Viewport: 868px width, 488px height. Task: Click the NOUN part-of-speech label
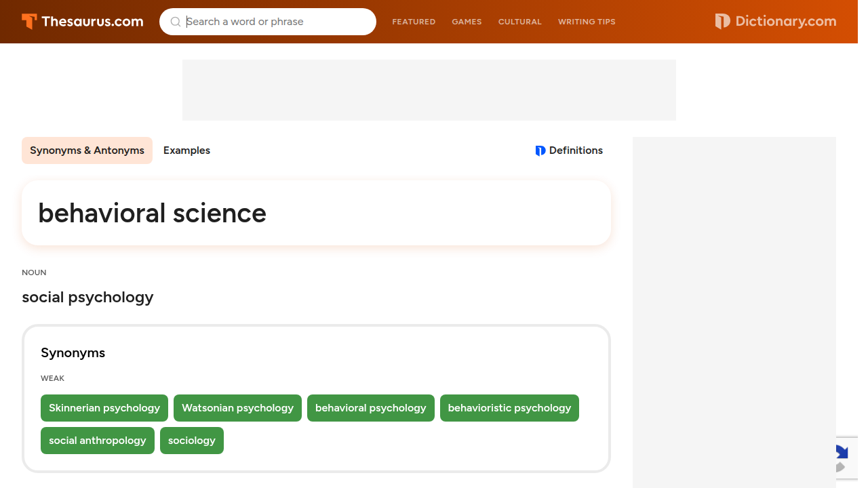(34, 272)
